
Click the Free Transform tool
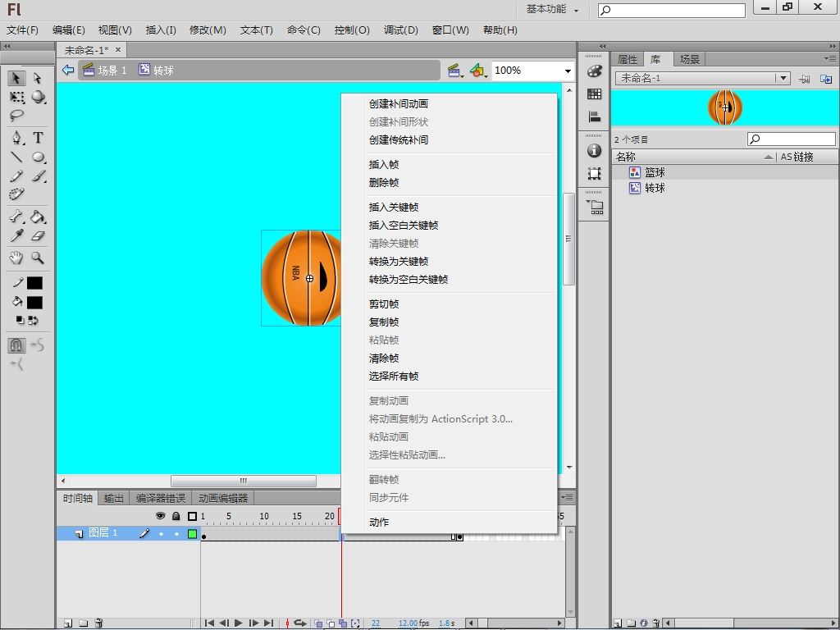pyautogui.click(x=16, y=97)
